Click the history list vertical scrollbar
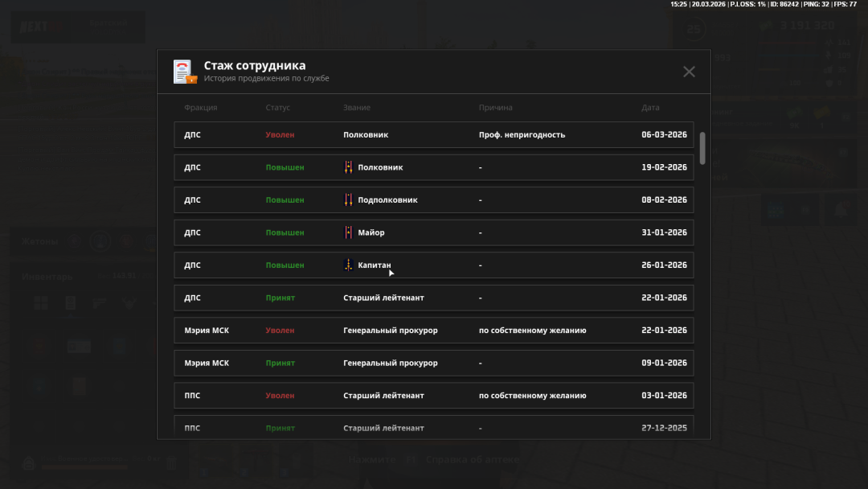 [702, 148]
